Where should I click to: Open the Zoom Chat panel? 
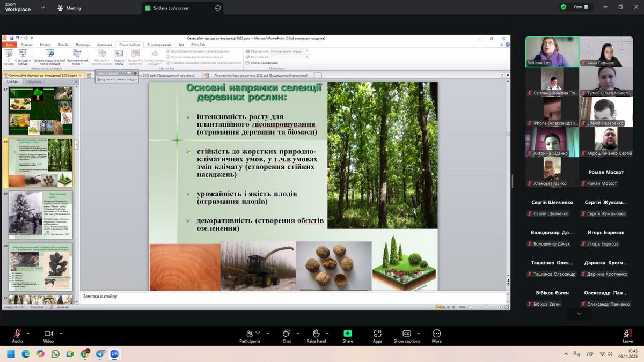pyautogui.click(x=287, y=334)
